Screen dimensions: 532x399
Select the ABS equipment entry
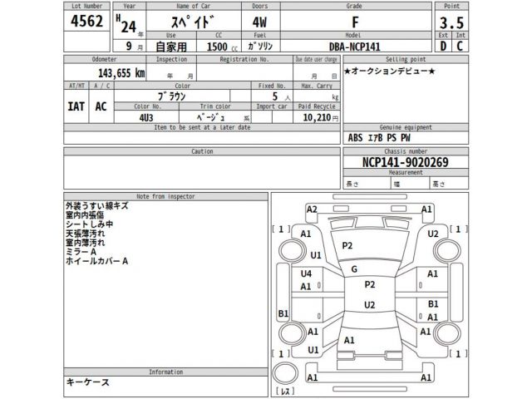[355, 138]
